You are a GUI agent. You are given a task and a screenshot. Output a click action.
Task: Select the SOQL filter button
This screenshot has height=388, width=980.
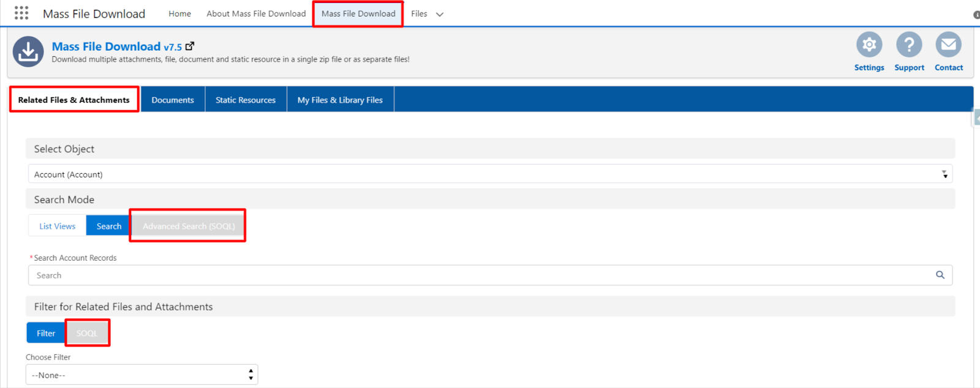tap(87, 333)
